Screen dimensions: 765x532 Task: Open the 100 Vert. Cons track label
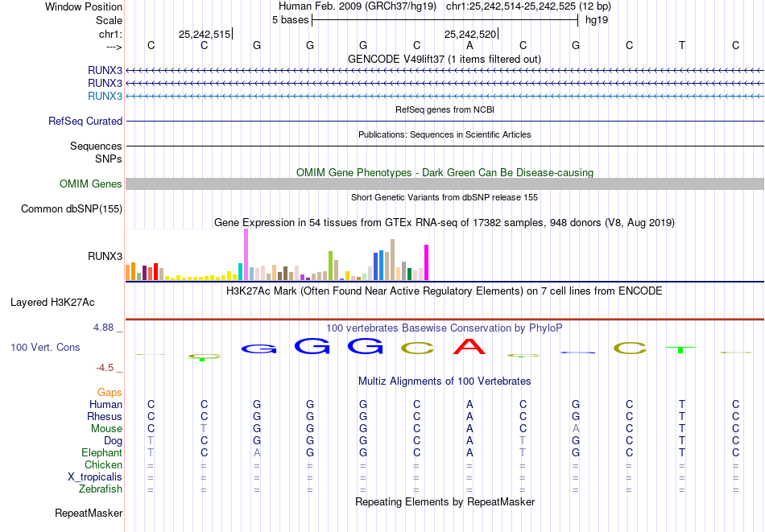click(x=45, y=347)
